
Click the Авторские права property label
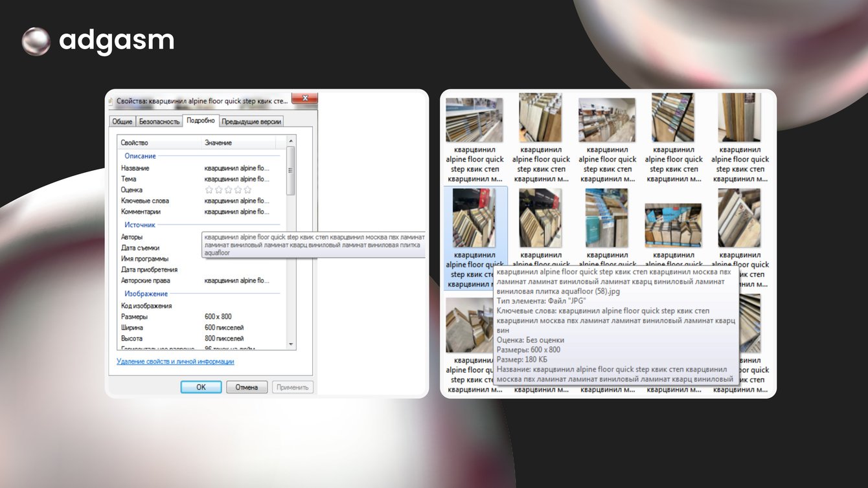144,281
